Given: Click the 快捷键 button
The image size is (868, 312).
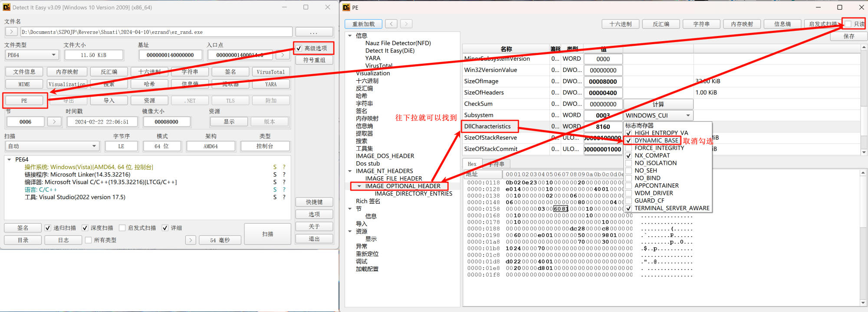Looking at the screenshot, I should 314,202.
